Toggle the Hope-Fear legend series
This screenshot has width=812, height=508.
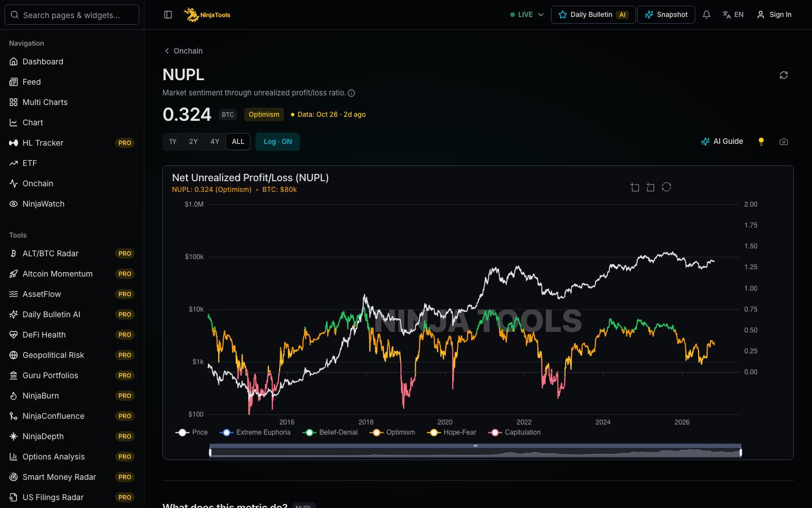[451, 432]
